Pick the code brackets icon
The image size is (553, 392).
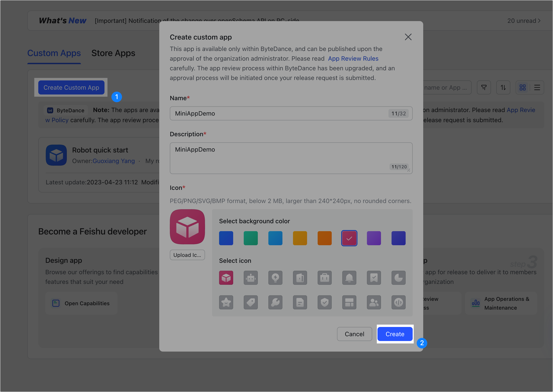point(398,302)
